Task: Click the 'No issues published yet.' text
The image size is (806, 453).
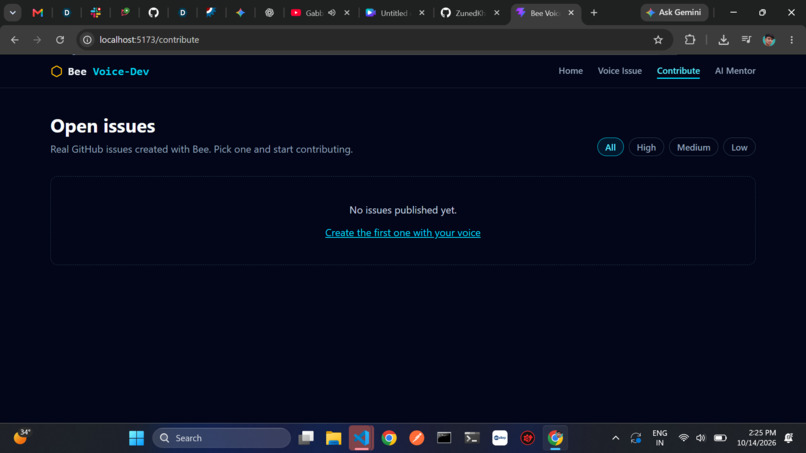Action: tap(402, 210)
